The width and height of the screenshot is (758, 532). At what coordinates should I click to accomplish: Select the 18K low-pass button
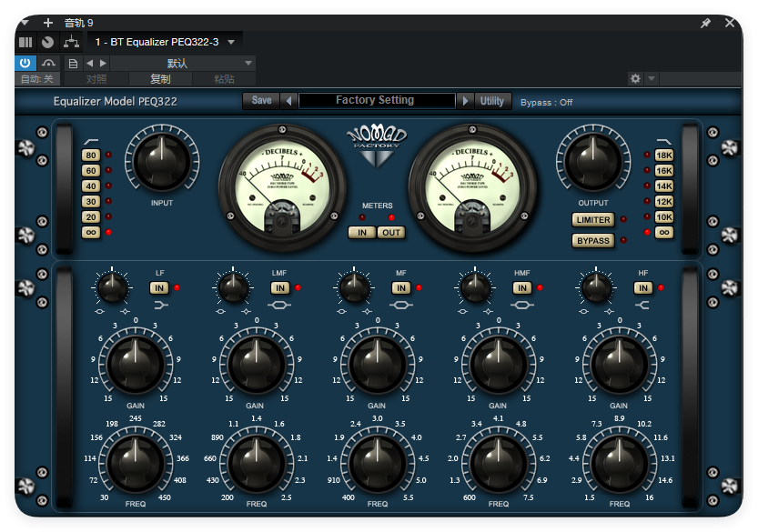pyautogui.click(x=663, y=156)
